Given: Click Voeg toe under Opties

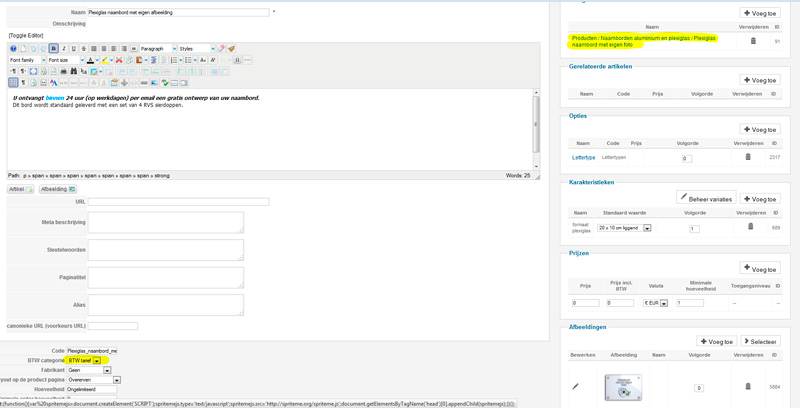Looking at the screenshot, I should 760,130.
